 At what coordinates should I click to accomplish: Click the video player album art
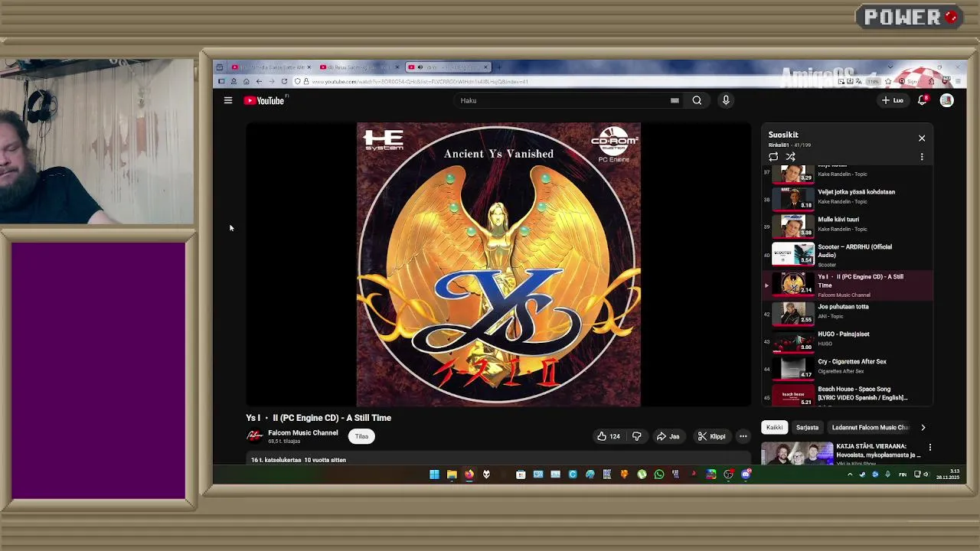click(x=498, y=264)
